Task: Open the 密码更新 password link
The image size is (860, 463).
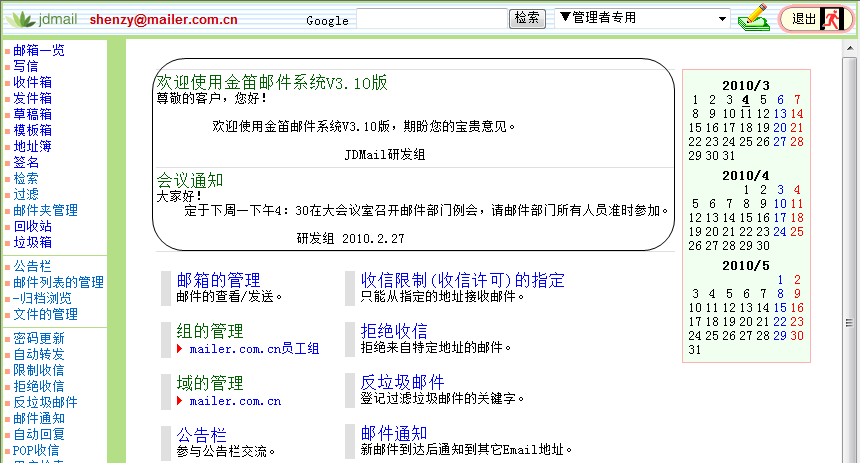Action: coord(38,338)
